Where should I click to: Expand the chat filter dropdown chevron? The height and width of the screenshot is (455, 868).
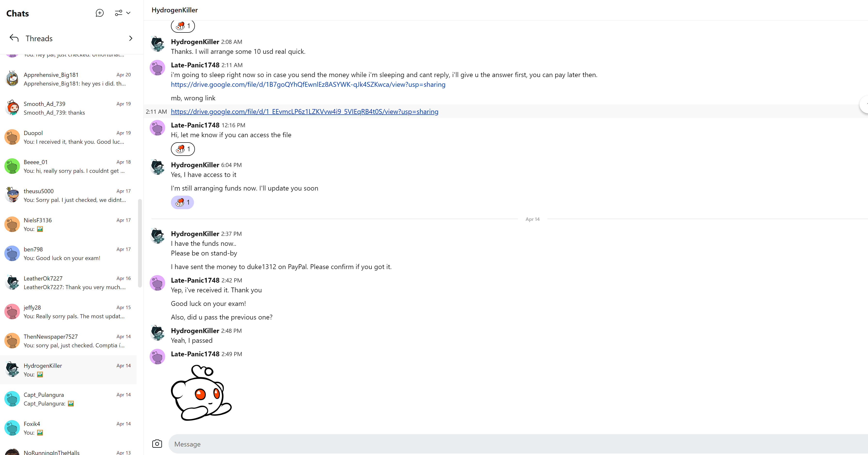(x=128, y=13)
